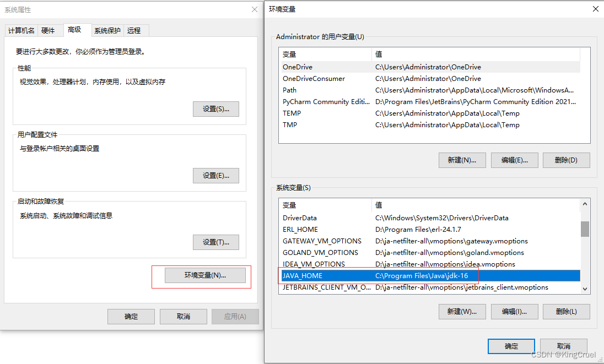Screen dimensions: 604x364
Task: Open the 系统保护 tab
Action: [107, 30]
